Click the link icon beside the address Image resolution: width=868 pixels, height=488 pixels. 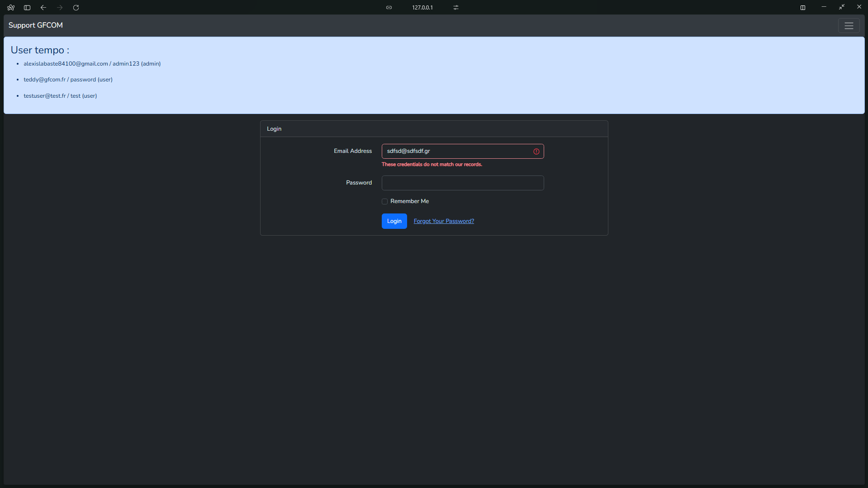(389, 8)
